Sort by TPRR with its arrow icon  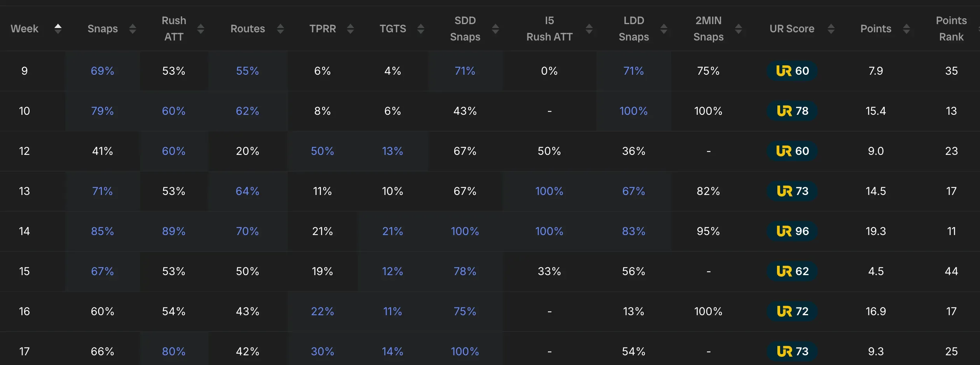pyautogui.click(x=350, y=28)
